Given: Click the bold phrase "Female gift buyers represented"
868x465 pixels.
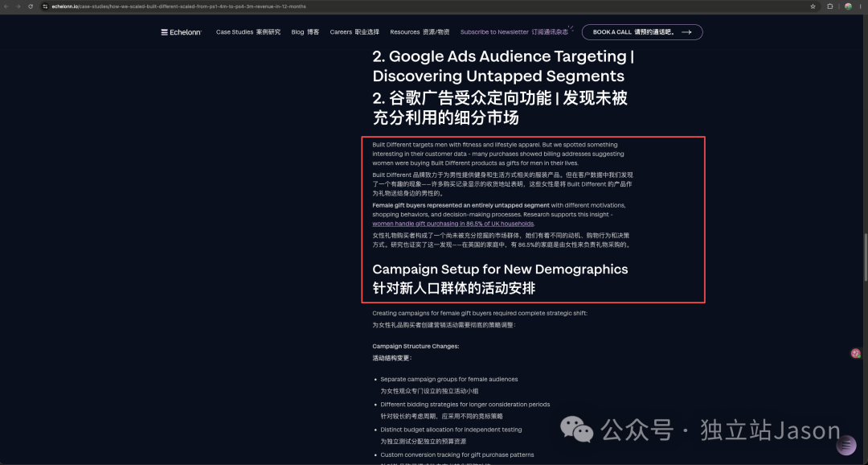Looking at the screenshot, I should (x=415, y=205).
